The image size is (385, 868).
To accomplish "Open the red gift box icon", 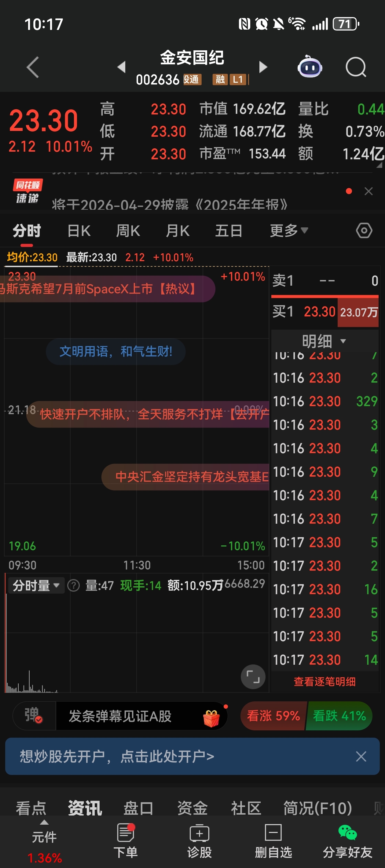I will pyautogui.click(x=211, y=718).
